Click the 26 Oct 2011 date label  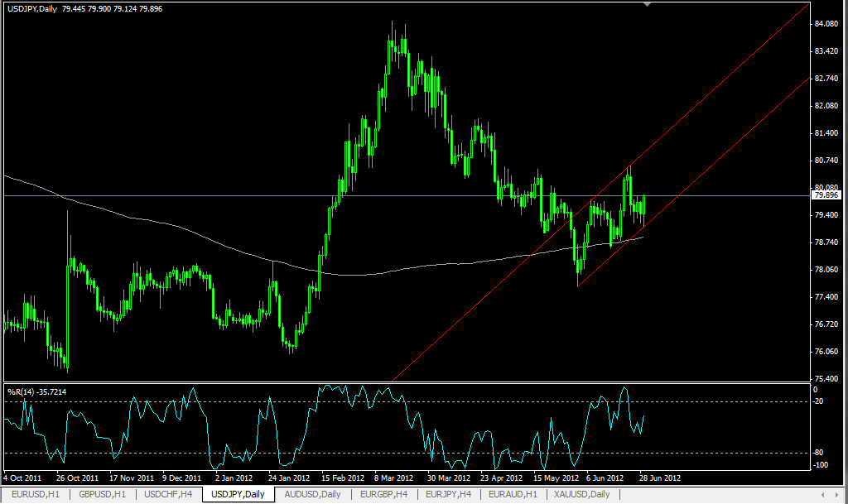[x=77, y=478]
